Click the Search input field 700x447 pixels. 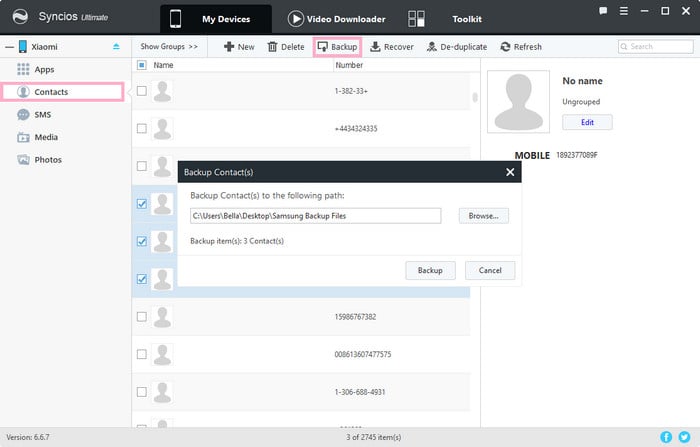point(655,46)
